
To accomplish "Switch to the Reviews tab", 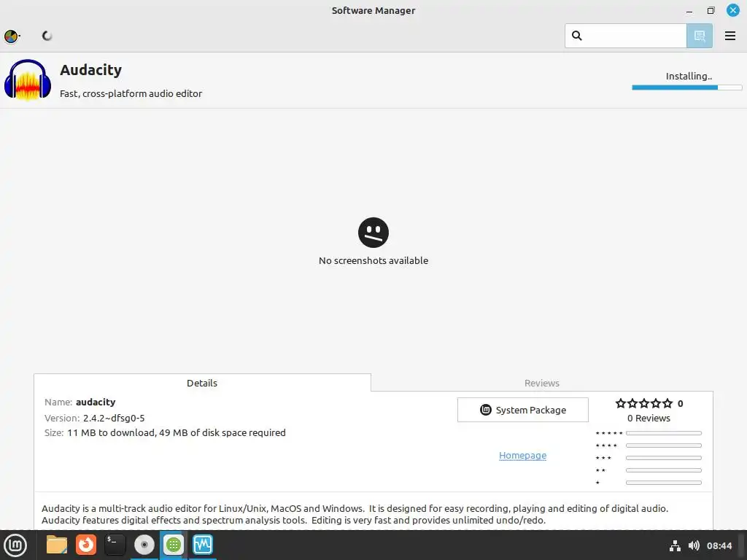I will (x=542, y=383).
